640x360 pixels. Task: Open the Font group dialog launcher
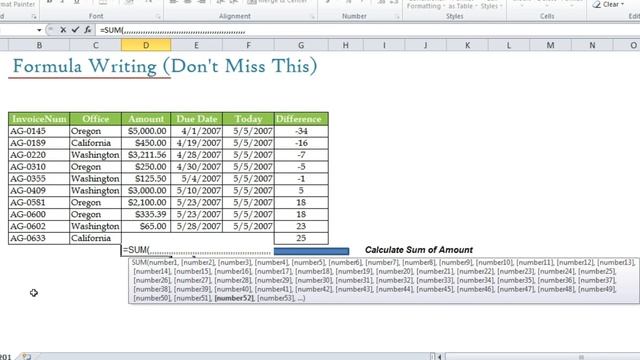point(158,17)
